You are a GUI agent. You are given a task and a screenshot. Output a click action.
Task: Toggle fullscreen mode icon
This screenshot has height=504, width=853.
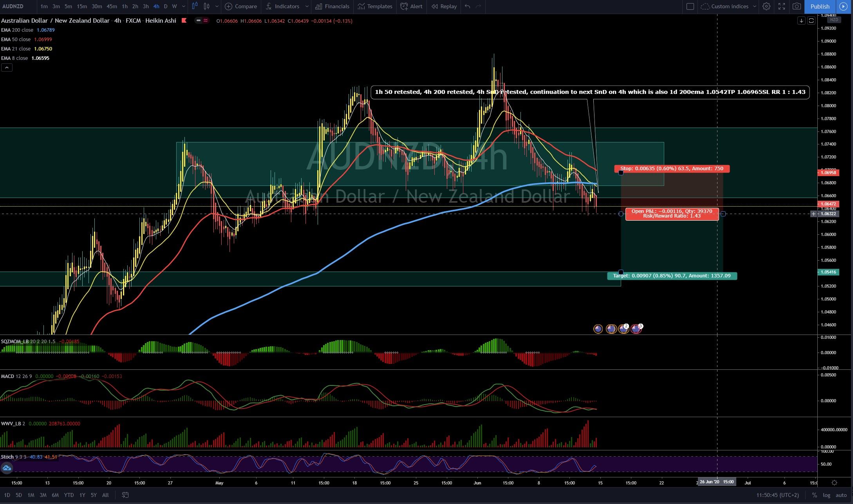[x=781, y=6]
